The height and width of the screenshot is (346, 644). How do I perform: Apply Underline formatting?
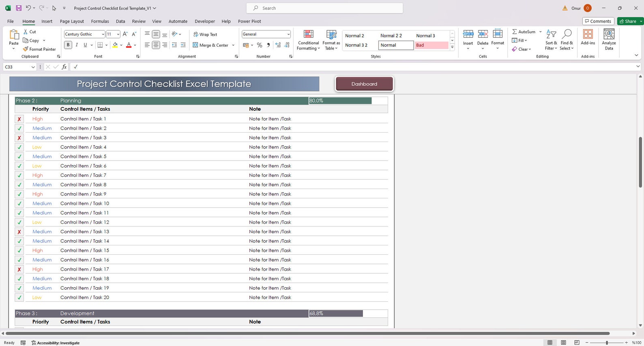pos(85,45)
